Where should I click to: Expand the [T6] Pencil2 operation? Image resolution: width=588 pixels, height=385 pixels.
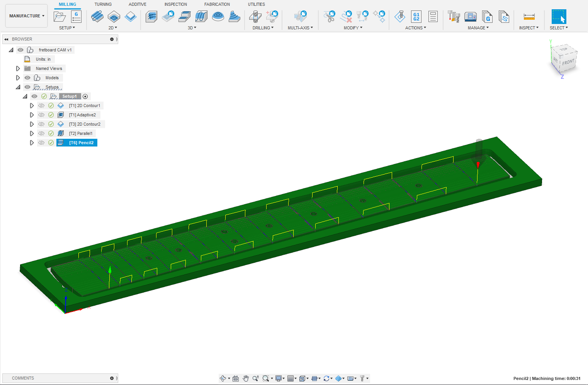(32, 143)
